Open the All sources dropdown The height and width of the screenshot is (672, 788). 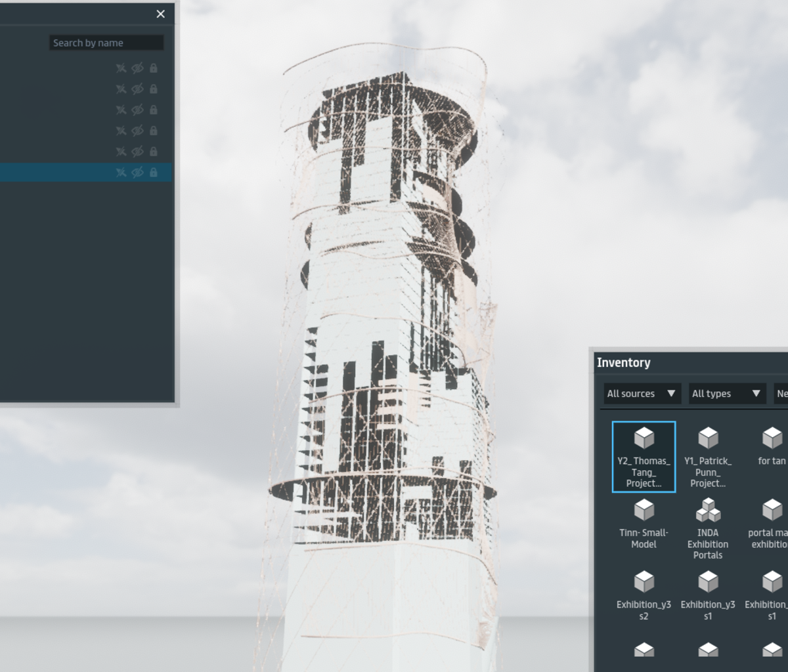[642, 394]
